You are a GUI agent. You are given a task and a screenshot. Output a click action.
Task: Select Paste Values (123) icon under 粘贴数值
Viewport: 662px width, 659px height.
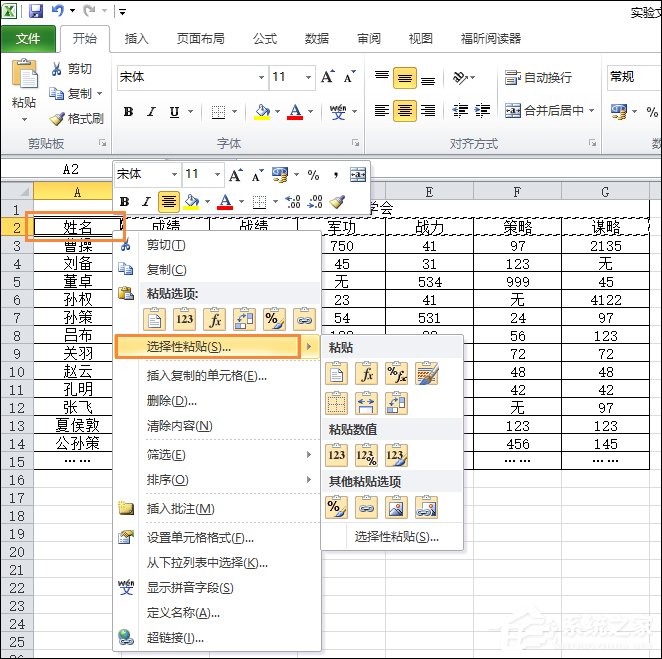coord(337,455)
